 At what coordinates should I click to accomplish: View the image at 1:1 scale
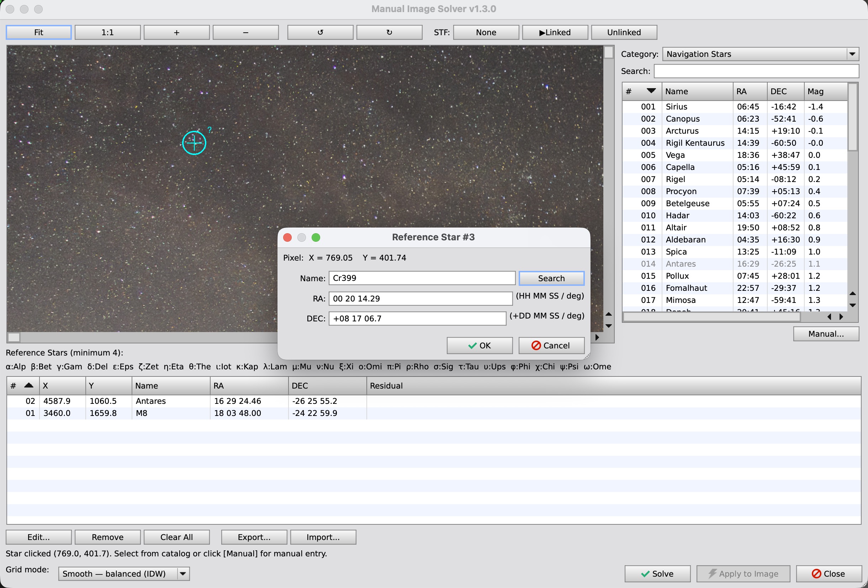coord(107,32)
